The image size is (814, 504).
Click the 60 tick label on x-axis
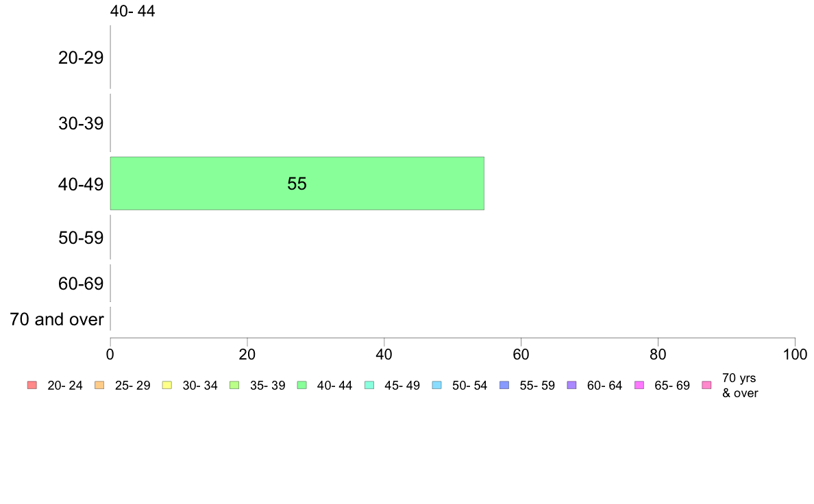pyautogui.click(x=521, y=355)
